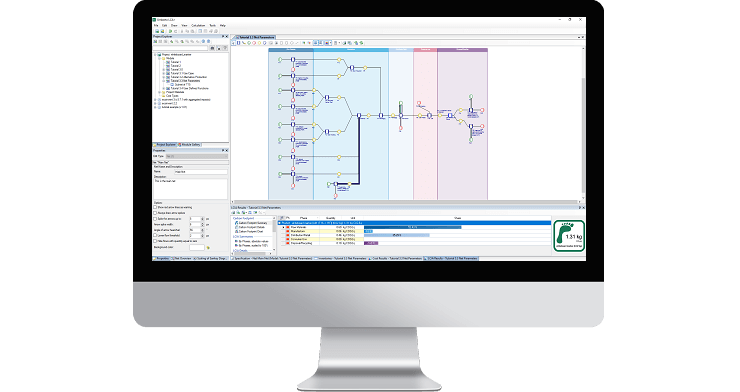Click the Background color swatch box
This screenshot has width=740, height=392.
pyautogui.click(x=197, y=247)
